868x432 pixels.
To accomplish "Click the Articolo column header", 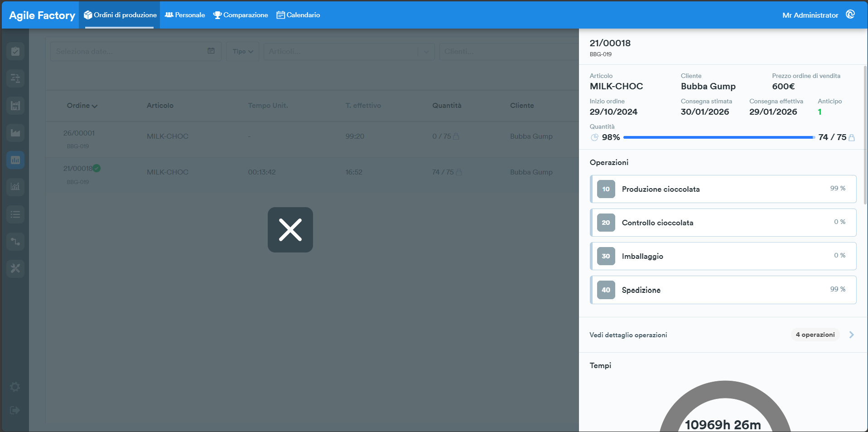I will coord(160,106).
